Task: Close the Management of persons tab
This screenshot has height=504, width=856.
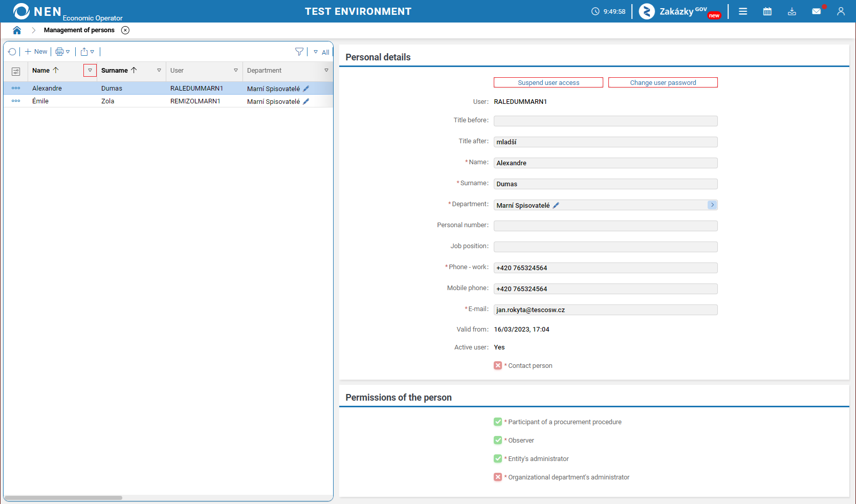Action: pos(125,30)
